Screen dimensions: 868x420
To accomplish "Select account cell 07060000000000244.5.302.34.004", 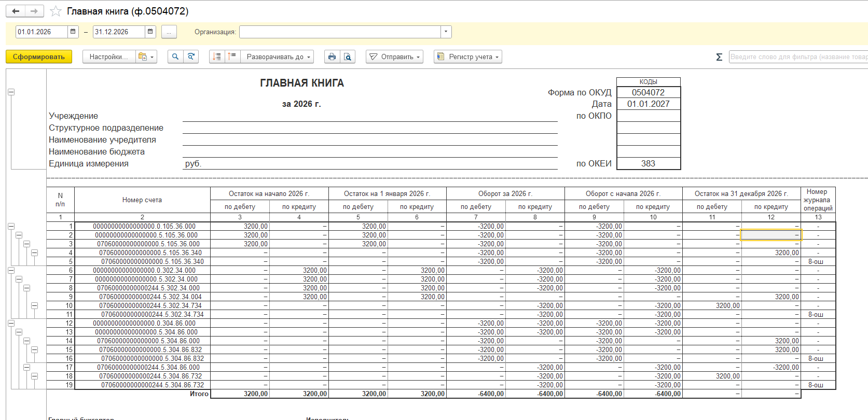I will [x=143, y=297].
